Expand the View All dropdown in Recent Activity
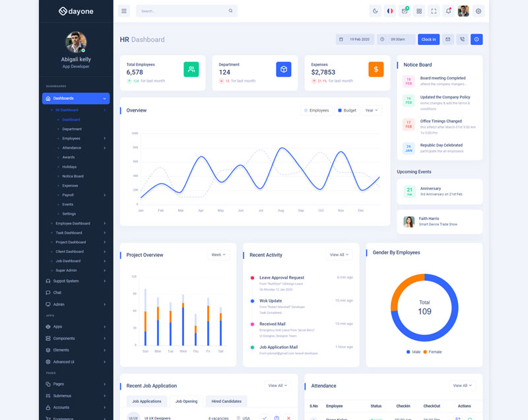This screenshot has height=420, width=528. pos(339,254)
